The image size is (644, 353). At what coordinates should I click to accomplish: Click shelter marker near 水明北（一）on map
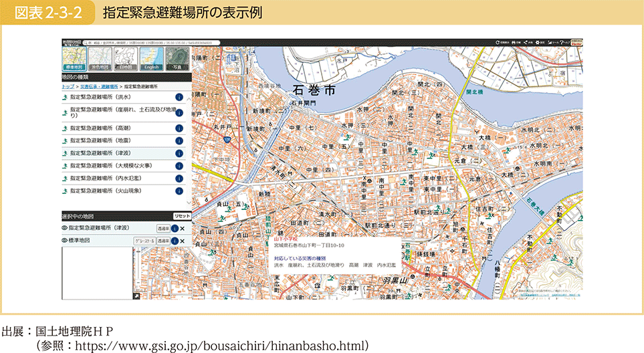pyautogui.click(x=508, y=150)
